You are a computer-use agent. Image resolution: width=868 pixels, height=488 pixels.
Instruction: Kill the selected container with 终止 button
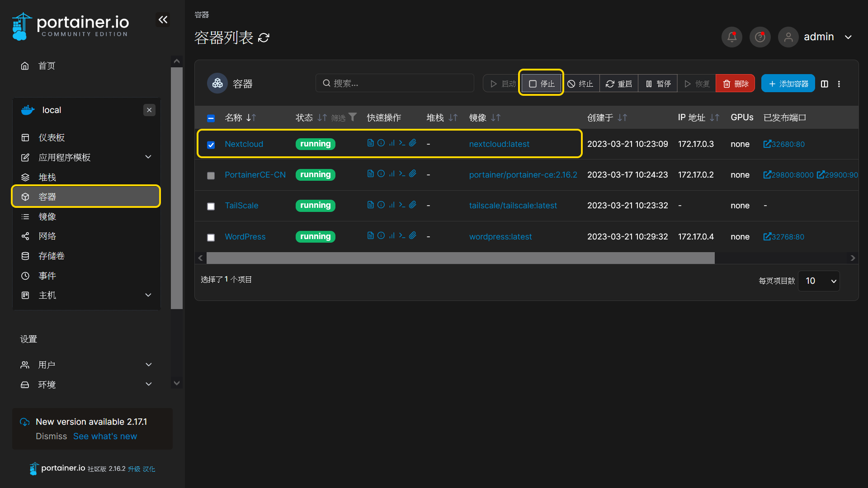pos(580,84)
